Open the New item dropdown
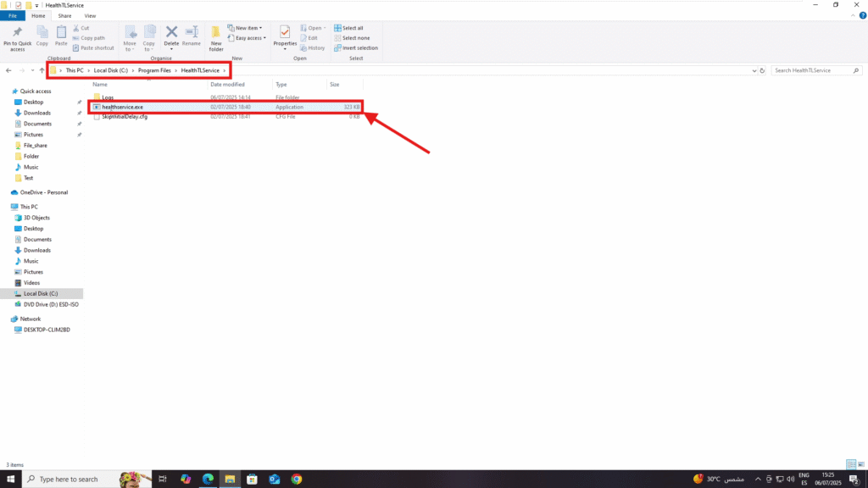 tap(245, 28)
